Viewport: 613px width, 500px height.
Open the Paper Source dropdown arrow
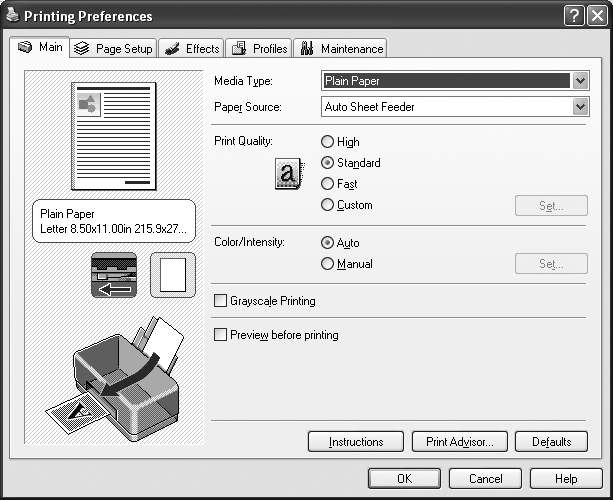point(581,107)
